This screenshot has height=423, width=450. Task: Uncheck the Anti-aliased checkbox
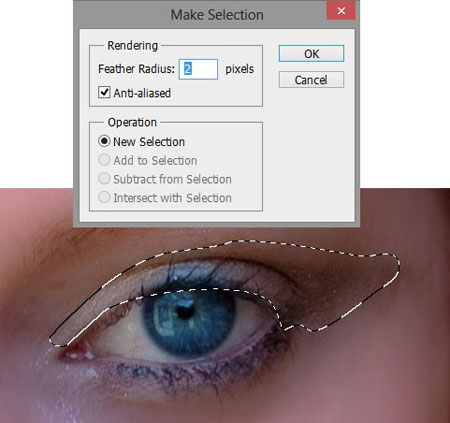coord(104,92)
